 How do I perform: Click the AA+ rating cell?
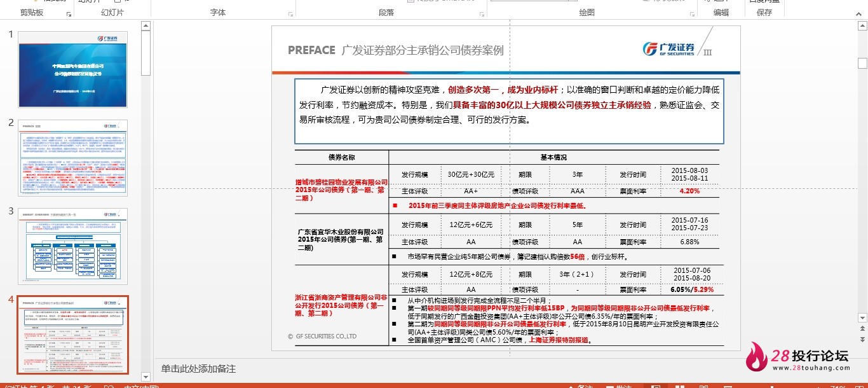471,191
